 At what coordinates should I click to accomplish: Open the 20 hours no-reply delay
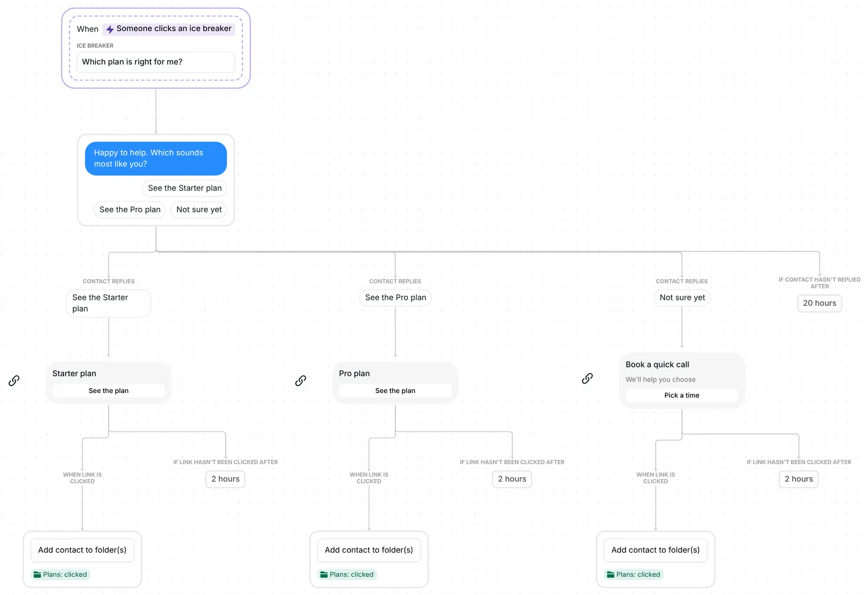click(819, 303)
